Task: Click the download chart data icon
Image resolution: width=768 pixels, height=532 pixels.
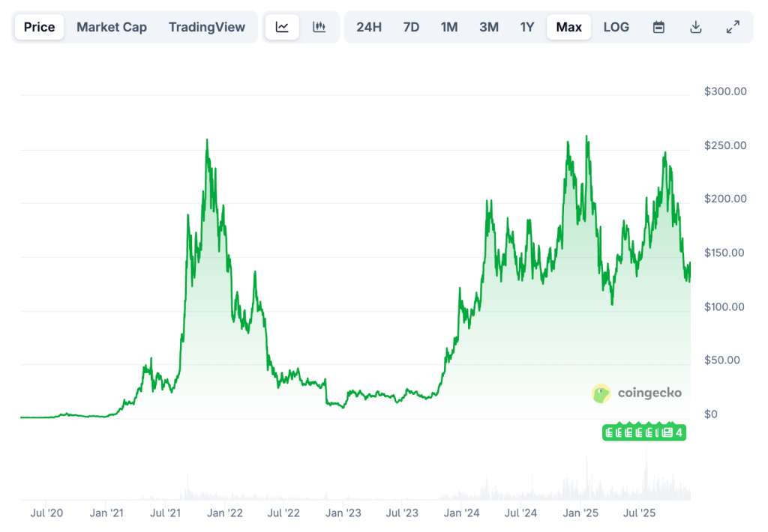Action: (x=695, y=27)
